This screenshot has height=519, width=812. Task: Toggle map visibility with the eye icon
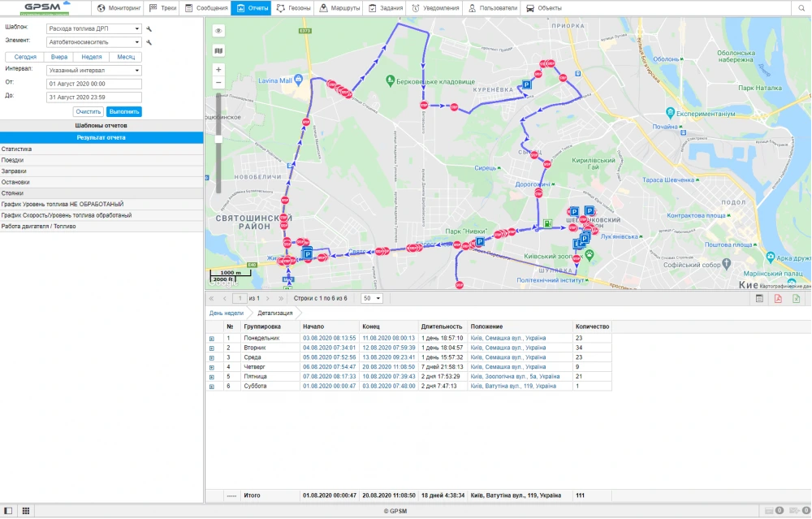click(x=218, y=31)
